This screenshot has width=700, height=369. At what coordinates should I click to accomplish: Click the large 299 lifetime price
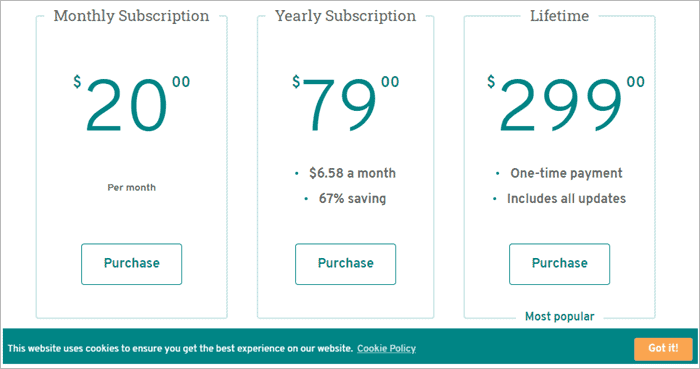click(561, 105)
